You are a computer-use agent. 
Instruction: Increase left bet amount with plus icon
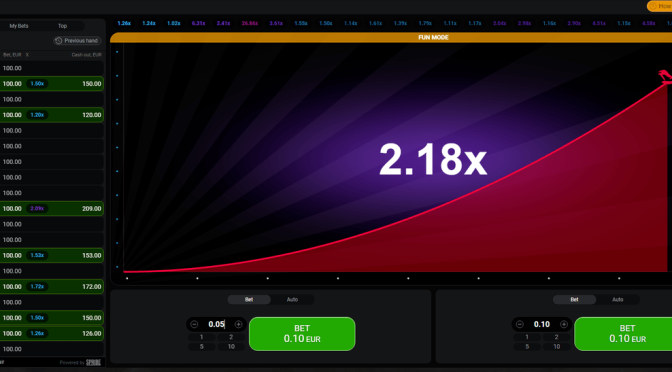pos(238,324)
